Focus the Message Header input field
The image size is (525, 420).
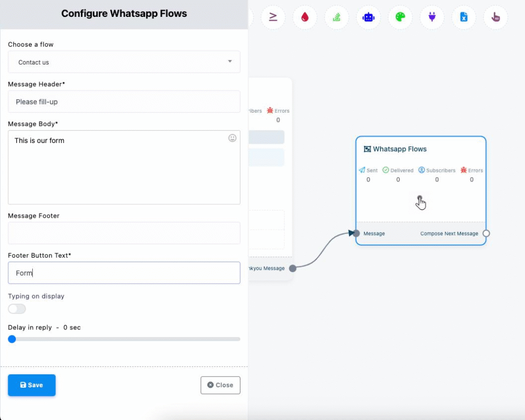point(124,101)
